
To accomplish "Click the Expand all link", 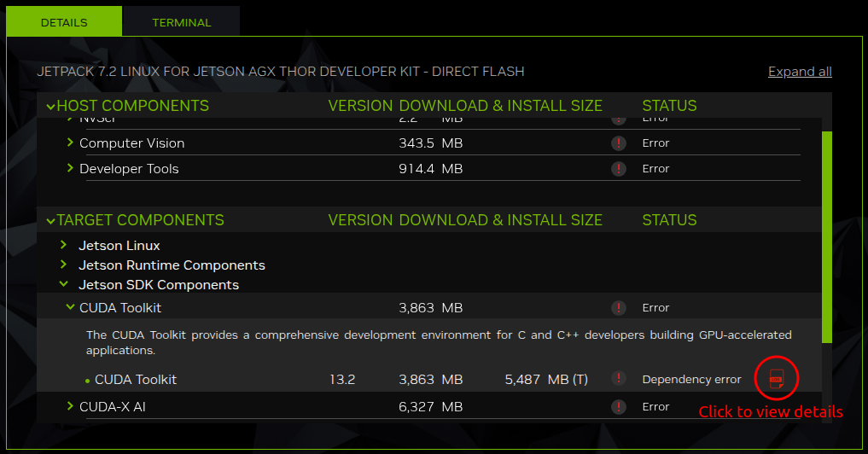I will click(800, 72).
